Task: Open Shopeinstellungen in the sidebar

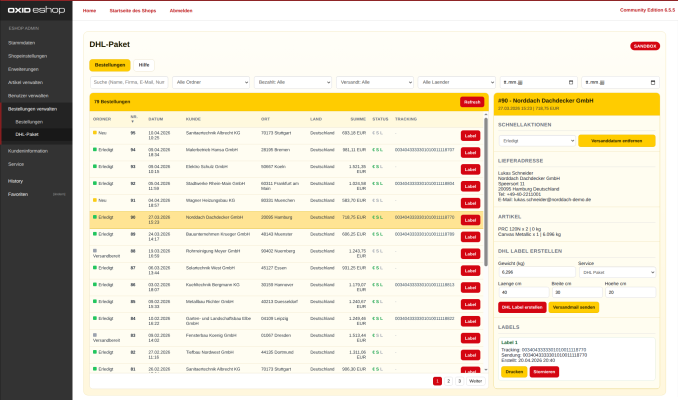Action: tap(27, 56)
